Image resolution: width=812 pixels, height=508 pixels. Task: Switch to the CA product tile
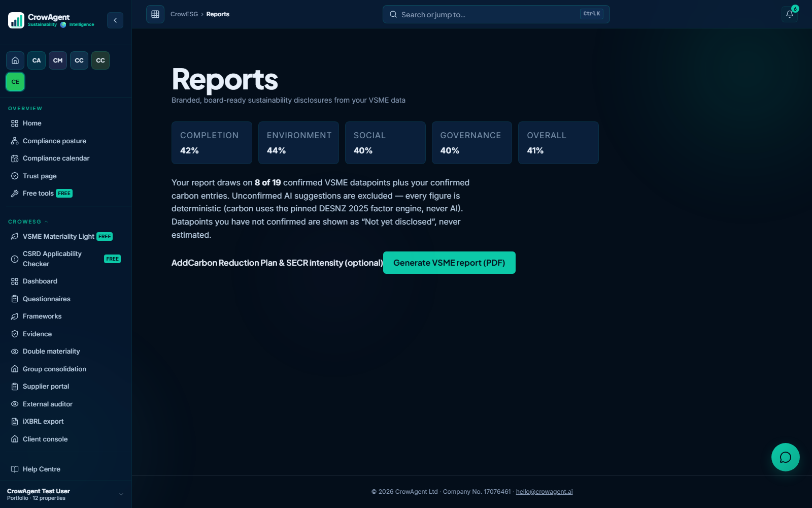[x=37, y=60]
